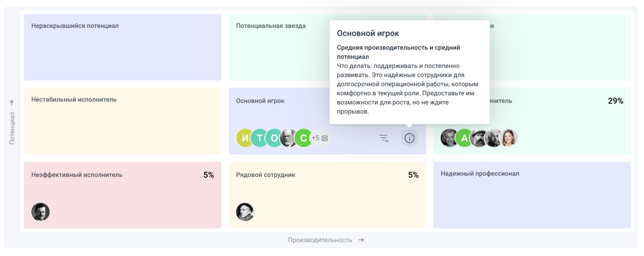Click the Основной игрок cell title in grid

260,101
